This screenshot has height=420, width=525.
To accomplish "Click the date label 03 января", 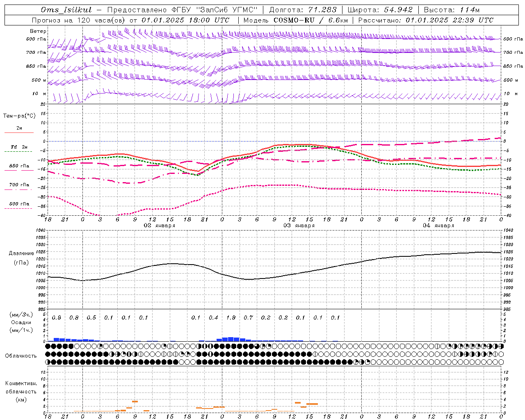I will tap(299, 226).
